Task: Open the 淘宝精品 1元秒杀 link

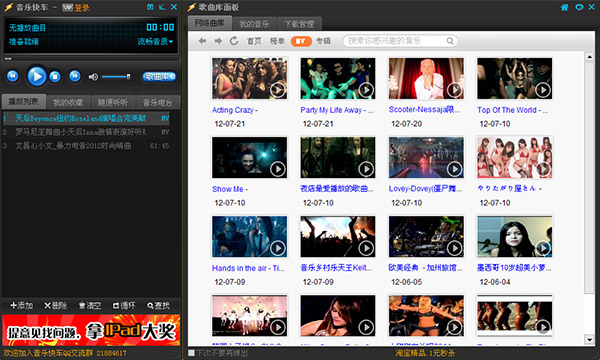Action: [425, 353]
